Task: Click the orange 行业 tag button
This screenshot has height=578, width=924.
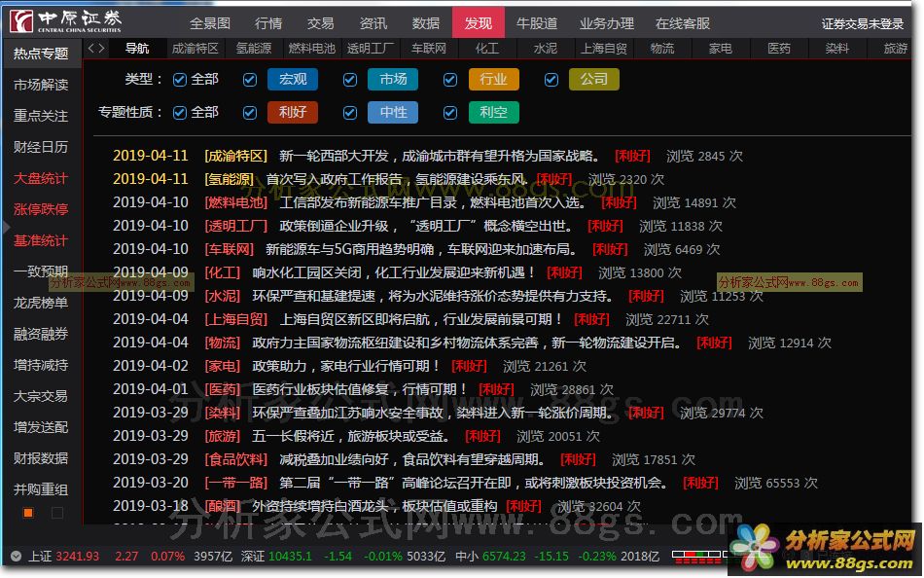Action: point(494,79)
